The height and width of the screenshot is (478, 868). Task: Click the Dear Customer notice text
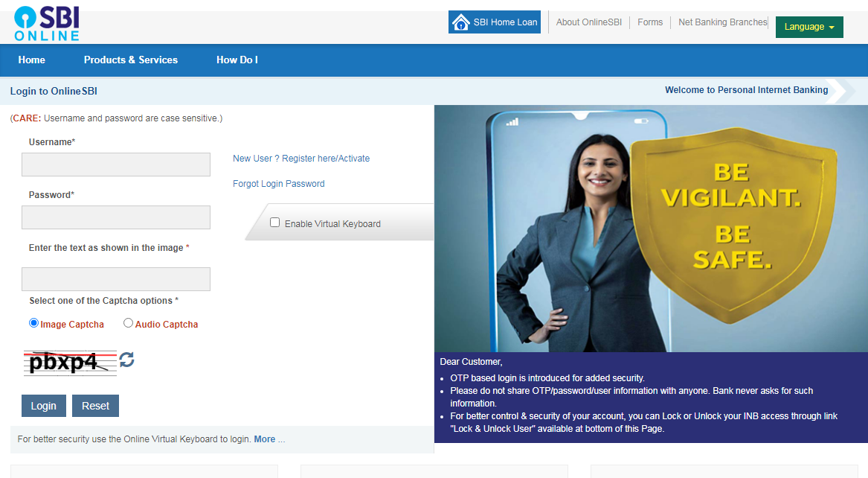pyautogui.click(x=471, y=362)
